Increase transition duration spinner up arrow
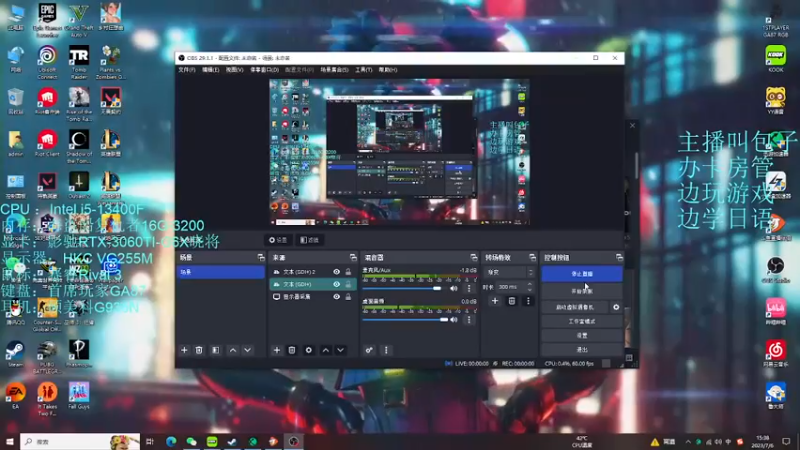Viewport: 800px width, 450px height. click(x=530, y=284)
